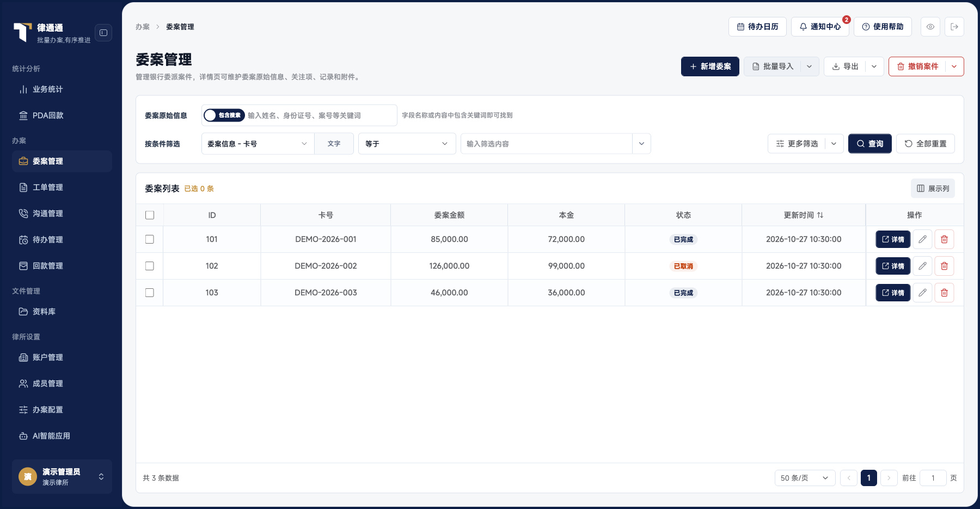Click the 新增委案 button
This screenshot has width=980, height=509.
(710, 66)
